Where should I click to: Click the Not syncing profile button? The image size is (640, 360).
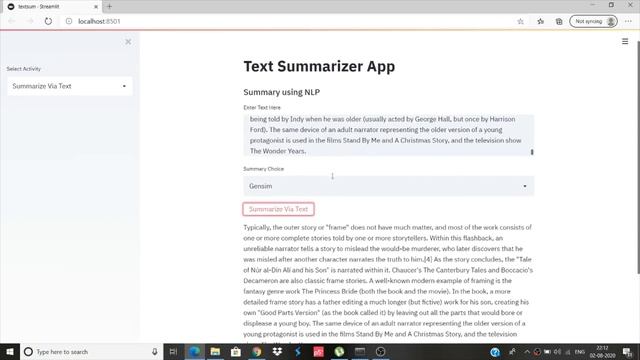coord(593,21)
